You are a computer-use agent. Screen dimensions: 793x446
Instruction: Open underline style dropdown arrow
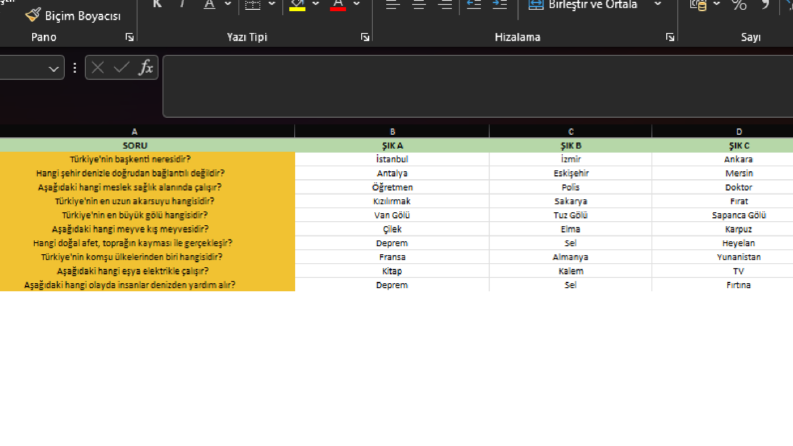(x=228, y=5)
